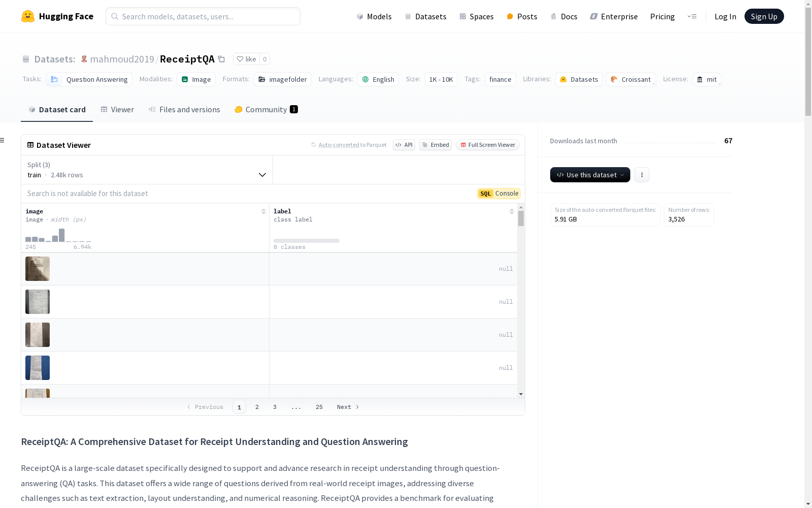This screenshot has width=812, height=508.
Task: Select the Question Answering task tag
Action: pyautogui.click(x=89, y=79)
